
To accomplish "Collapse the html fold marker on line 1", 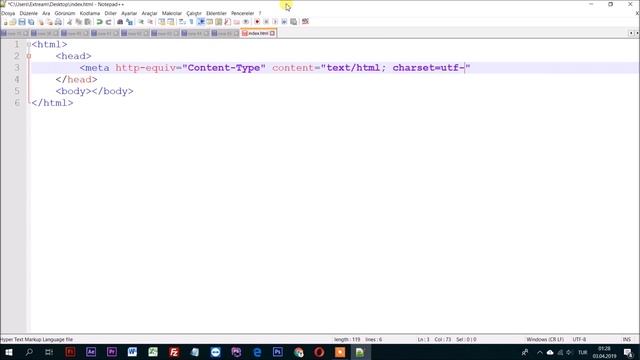I will pyautogui.click(x=29, y=44).
